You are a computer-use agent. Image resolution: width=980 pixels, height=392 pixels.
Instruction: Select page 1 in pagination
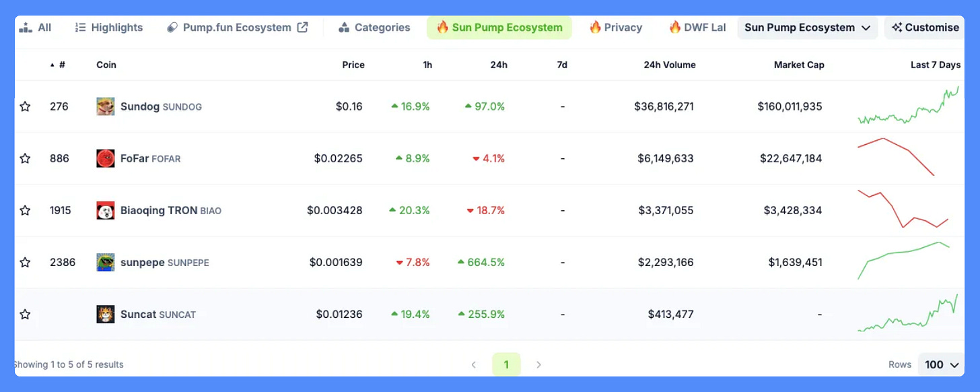coord(506,364)
